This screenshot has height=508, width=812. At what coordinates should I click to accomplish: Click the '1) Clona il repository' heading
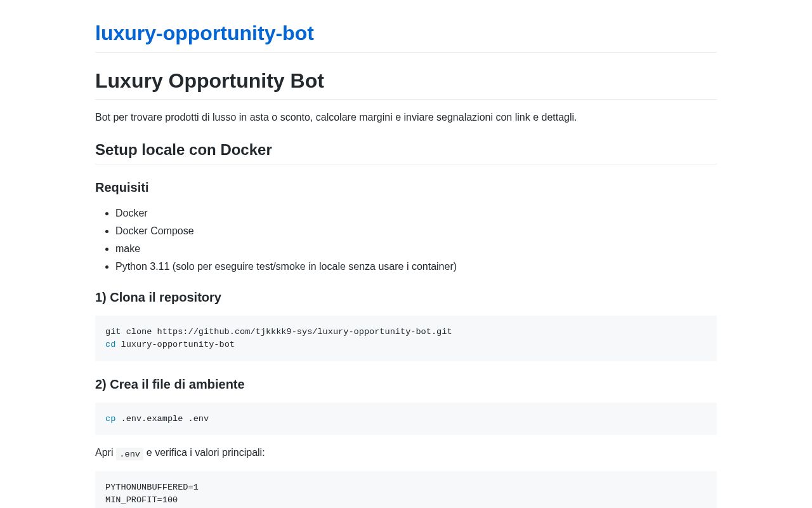158,297
